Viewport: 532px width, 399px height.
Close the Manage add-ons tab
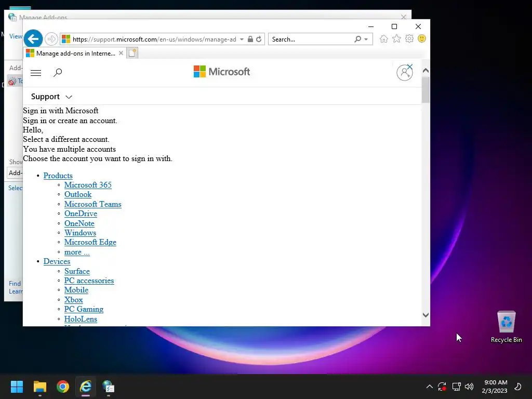coord(121,54)
